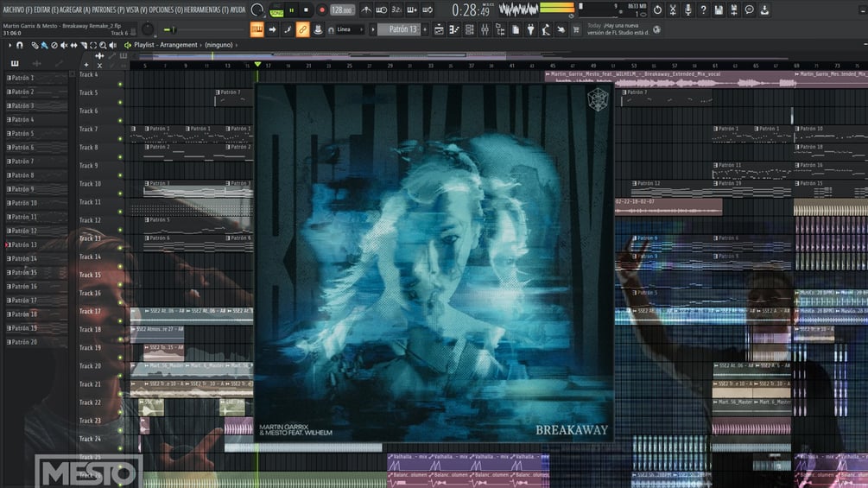
Task: Select the Delete tool
Action: pos(54,45)
